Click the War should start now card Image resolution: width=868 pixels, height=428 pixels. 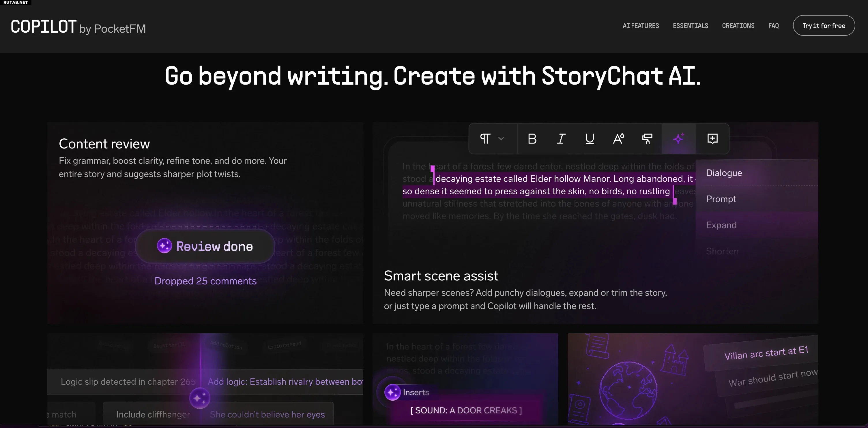[x=773, y=378]
